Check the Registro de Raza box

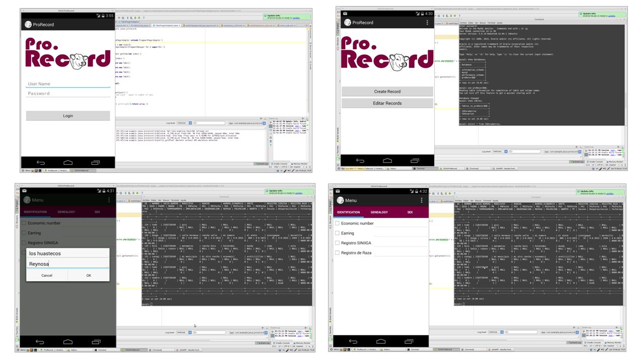[338, 253]
